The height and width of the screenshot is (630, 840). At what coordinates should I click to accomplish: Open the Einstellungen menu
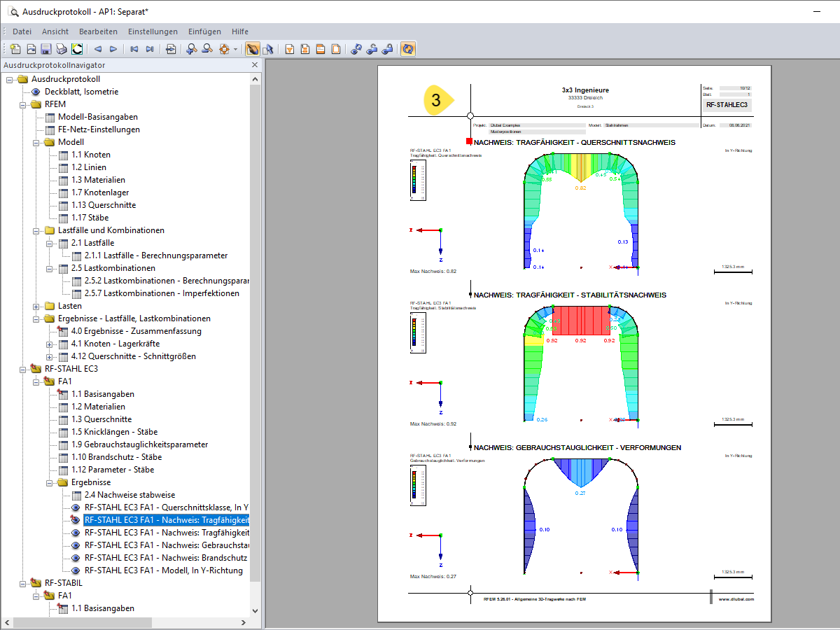[x=153, y=31]
